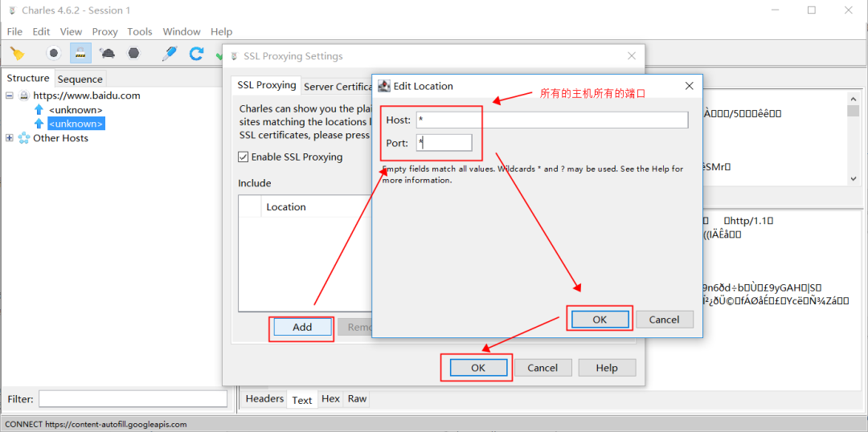
Task: Collapse the https://www.baidu.com tree node
Action: [x=10, y=96]
